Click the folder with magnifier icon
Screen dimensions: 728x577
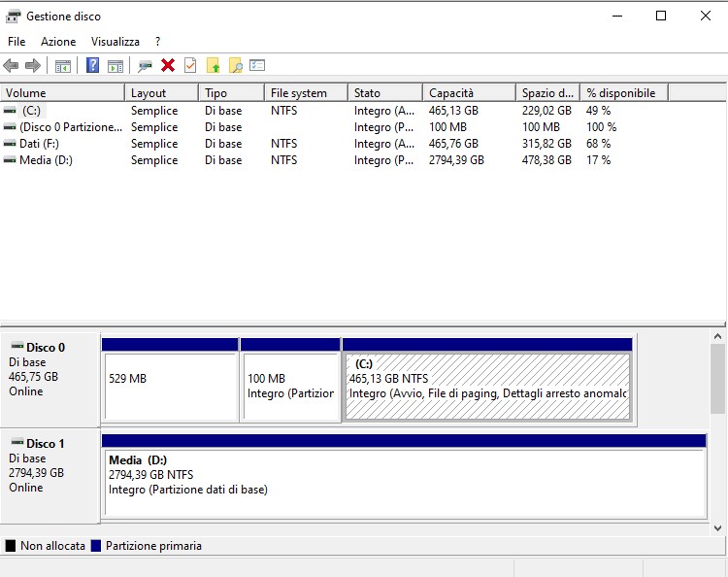pos(236,65)
